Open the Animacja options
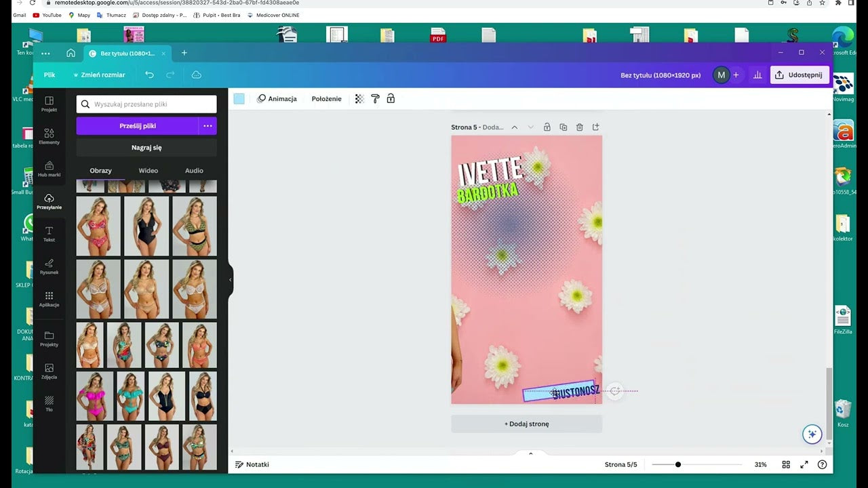 pos(277,99)
